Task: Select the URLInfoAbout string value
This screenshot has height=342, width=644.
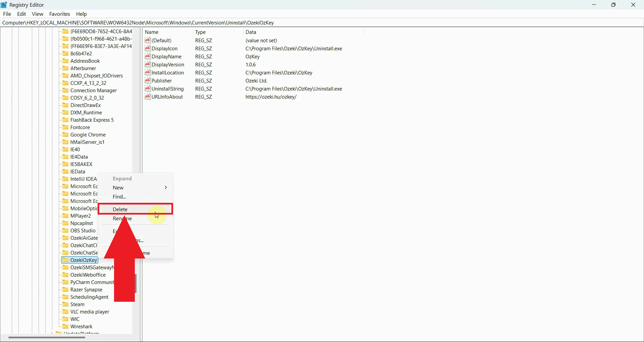Action: pos(166,97)
